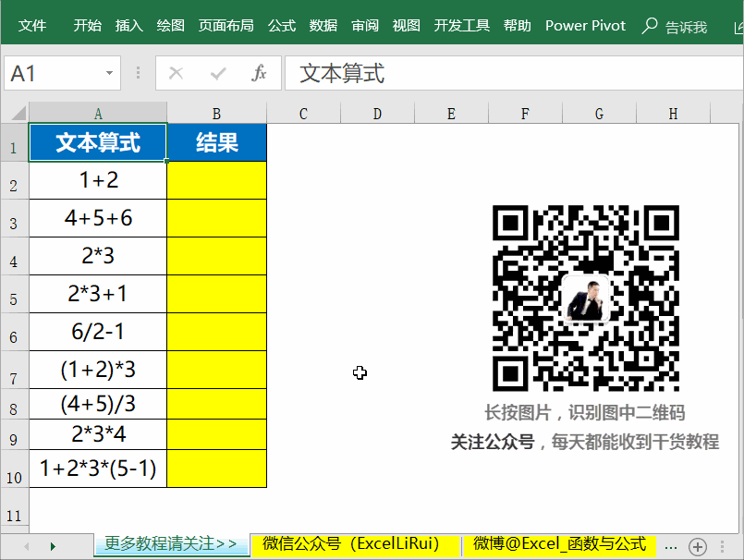Select cell containing 2*3*4
Viewport: 744px width, 560px height.
98,434
